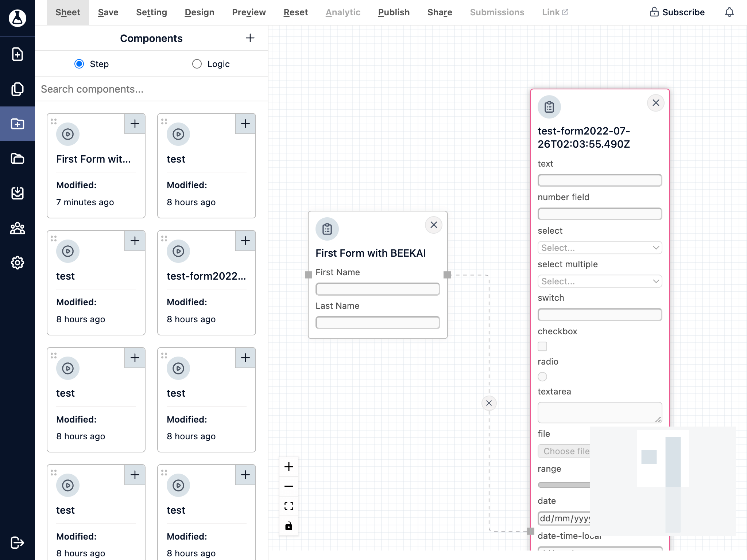The height and width of the screenshot is (560, 747).
Task: Open the 'select multiple' dropdown
Action: (x=600, y=281)
